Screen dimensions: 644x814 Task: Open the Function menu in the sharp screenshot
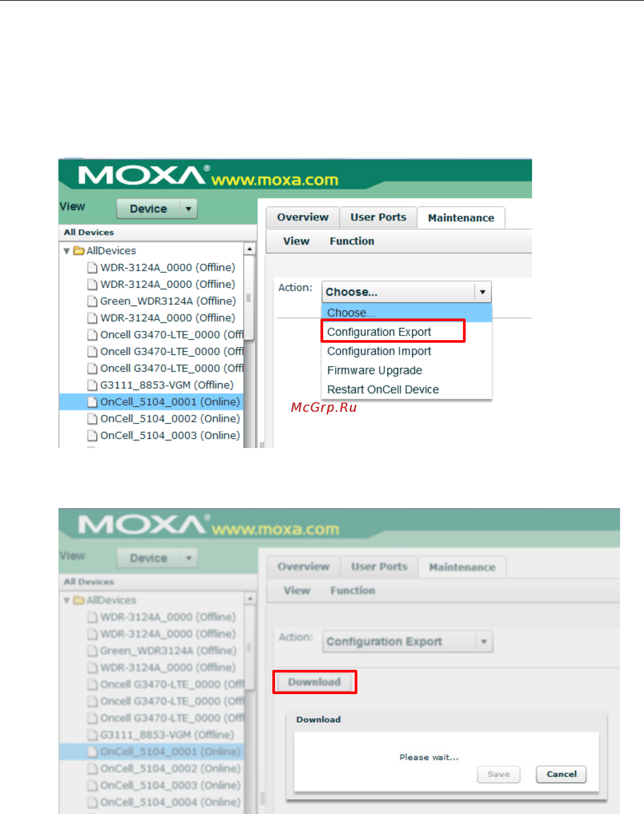click(x=352, y=241)
